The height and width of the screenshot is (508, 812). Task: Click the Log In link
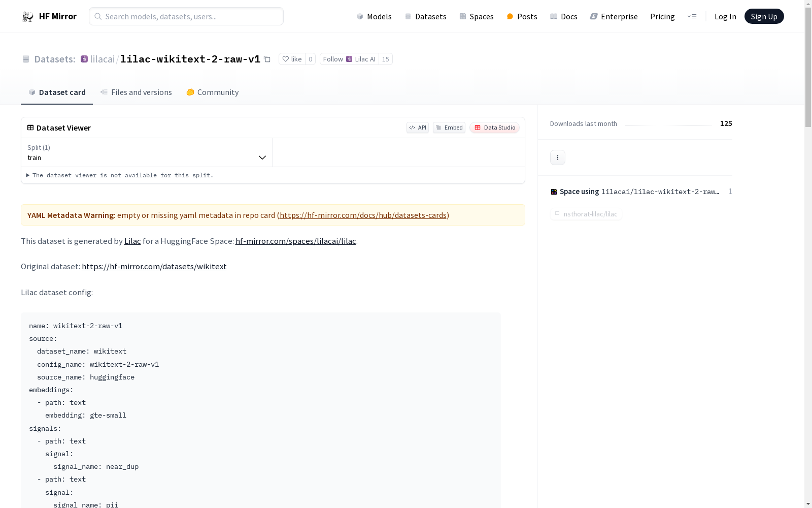click(x=725, y=16)
